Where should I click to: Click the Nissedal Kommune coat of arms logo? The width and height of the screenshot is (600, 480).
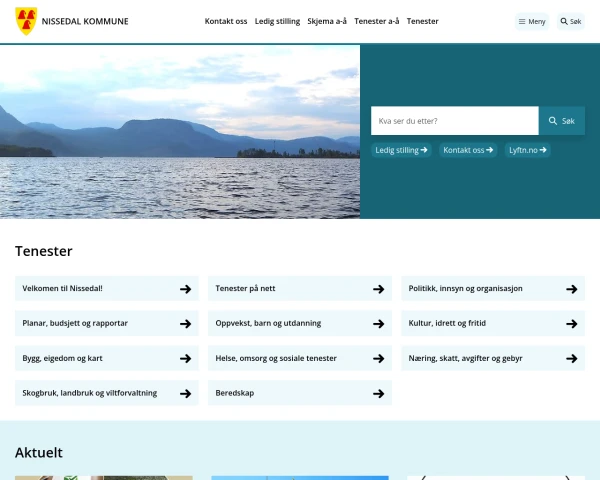pyautogui.click(x=27, y=21)
